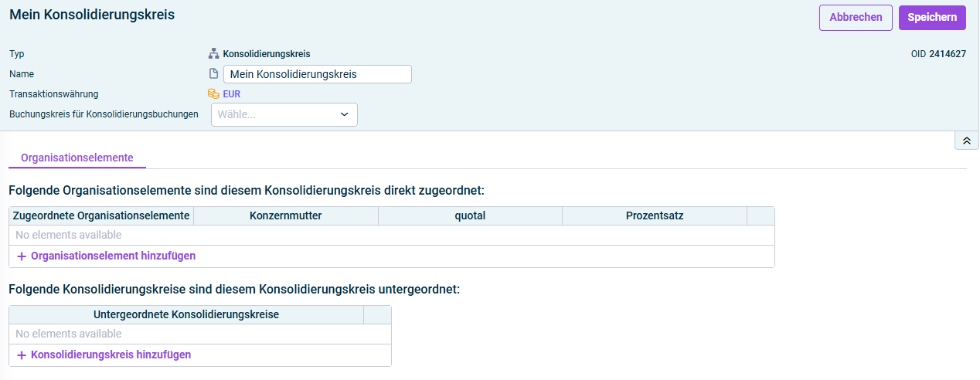Click the Zugeordnete Organisationselemente column header
Screen dimensions: 980x380
tap(101, 216)
